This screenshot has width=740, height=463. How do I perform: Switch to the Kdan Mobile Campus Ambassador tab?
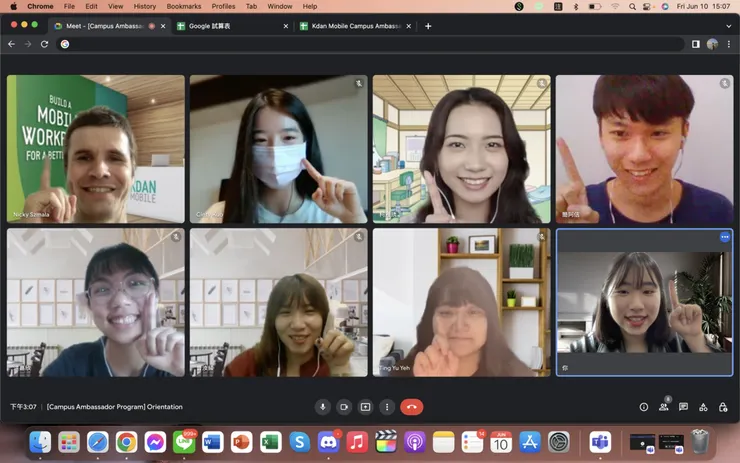click(x=355, y=26)
